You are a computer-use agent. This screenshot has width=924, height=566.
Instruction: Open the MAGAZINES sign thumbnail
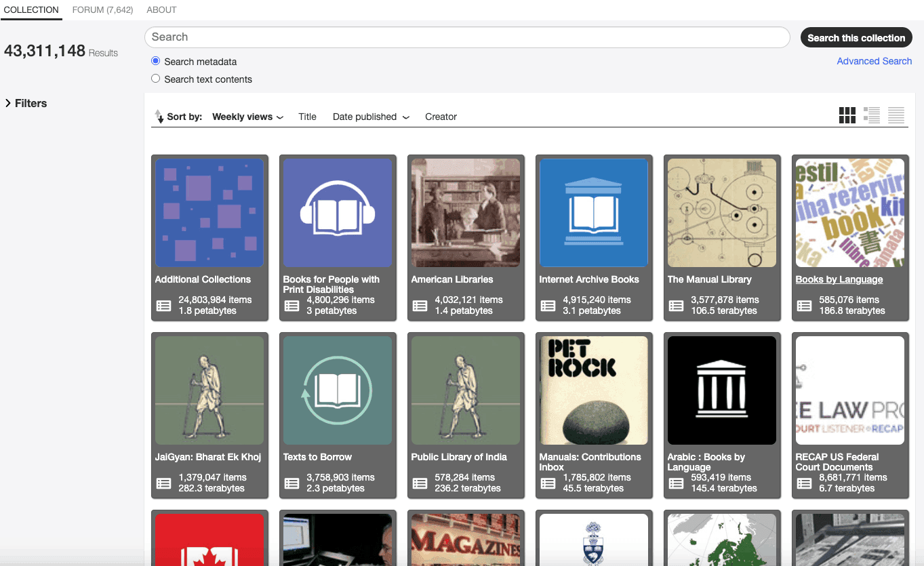(466, 540)
